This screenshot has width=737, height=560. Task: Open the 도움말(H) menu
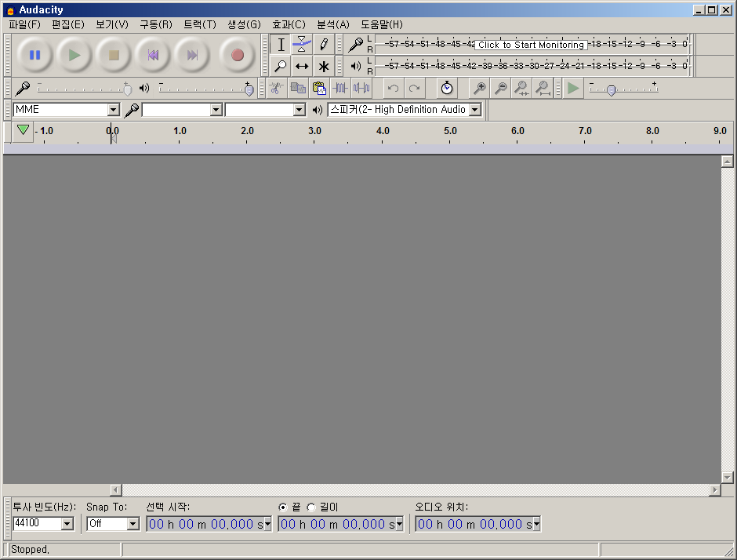(382, 24)
